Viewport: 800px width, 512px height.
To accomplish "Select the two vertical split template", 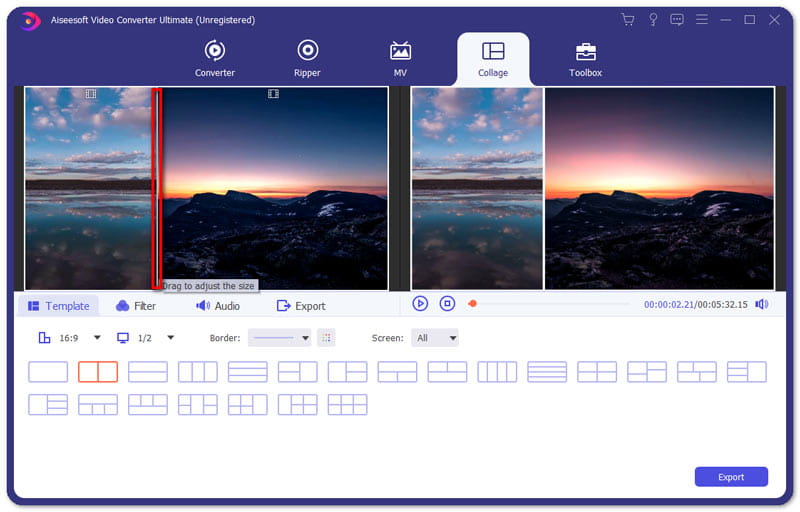I will click(x=98, y=372).
